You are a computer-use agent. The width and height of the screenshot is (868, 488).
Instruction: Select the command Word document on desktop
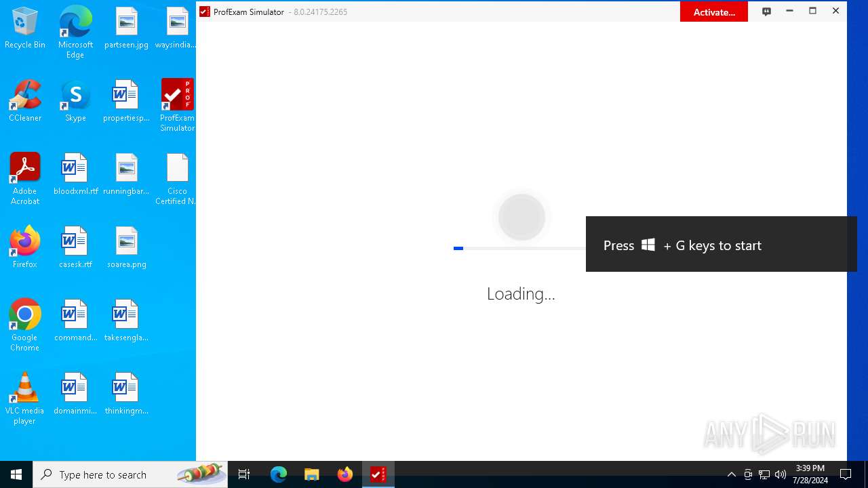(75, 321)
